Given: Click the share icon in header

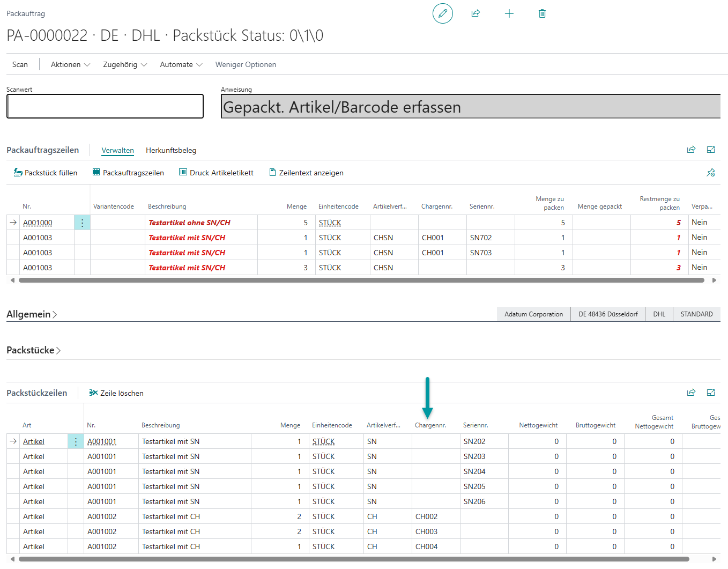Looking at the screenshot, I should (476, 13).
